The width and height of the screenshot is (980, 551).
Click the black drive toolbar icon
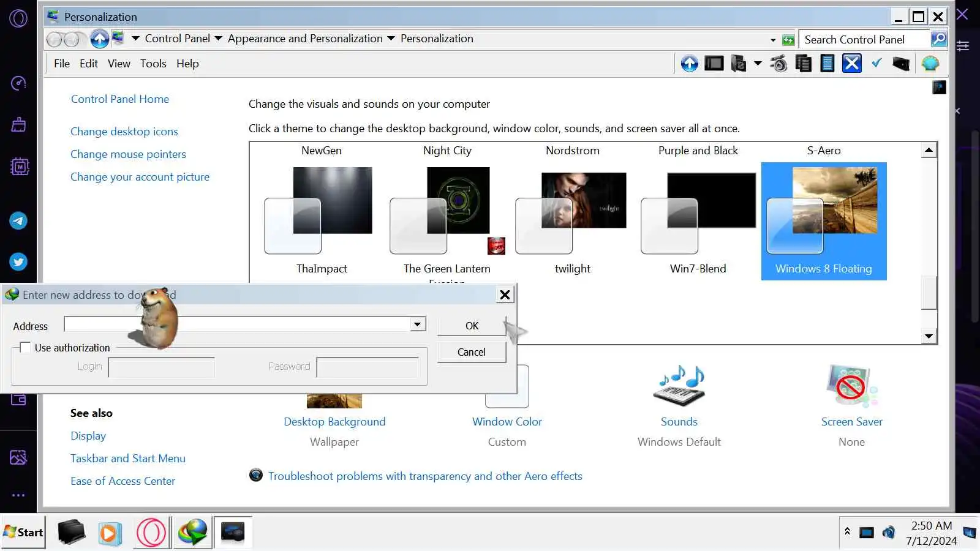[901, 63]
